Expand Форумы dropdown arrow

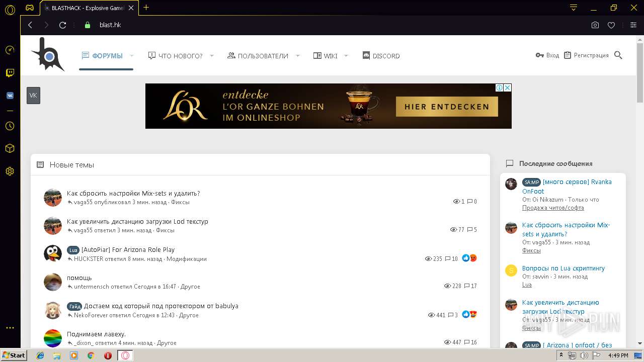pos(132,56)
